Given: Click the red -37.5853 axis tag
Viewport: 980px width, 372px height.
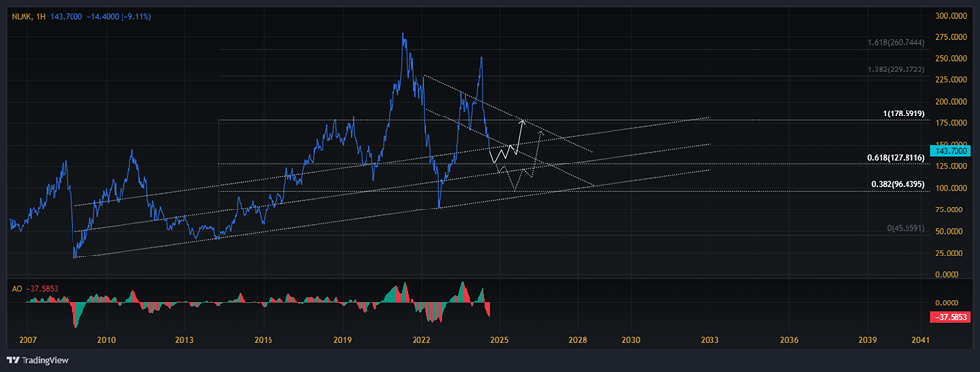Looking at the screenshot, I should (950, 318).
